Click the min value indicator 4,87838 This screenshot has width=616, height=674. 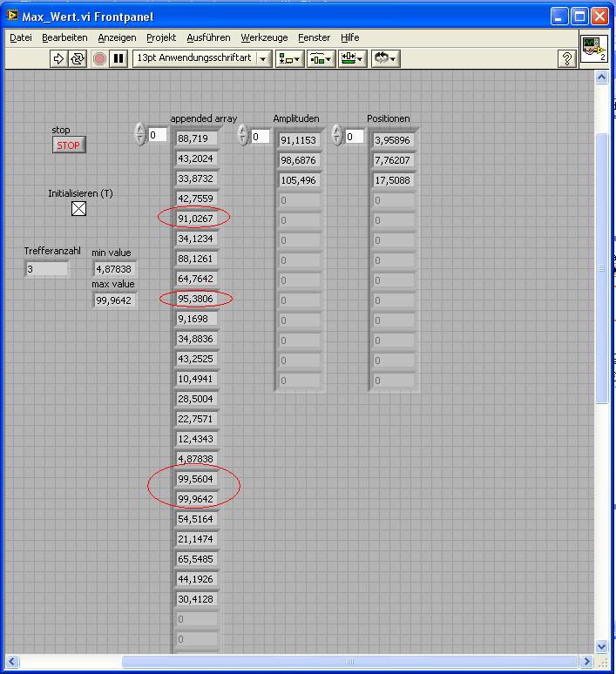point(114,269)
